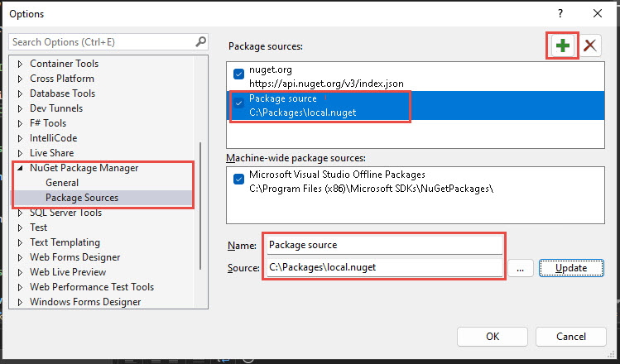Image resolution: width=620 pixels, height=364 pixels.
Task: Click the options tree vertical scrollbar
Action: click(x=200, y=205)
